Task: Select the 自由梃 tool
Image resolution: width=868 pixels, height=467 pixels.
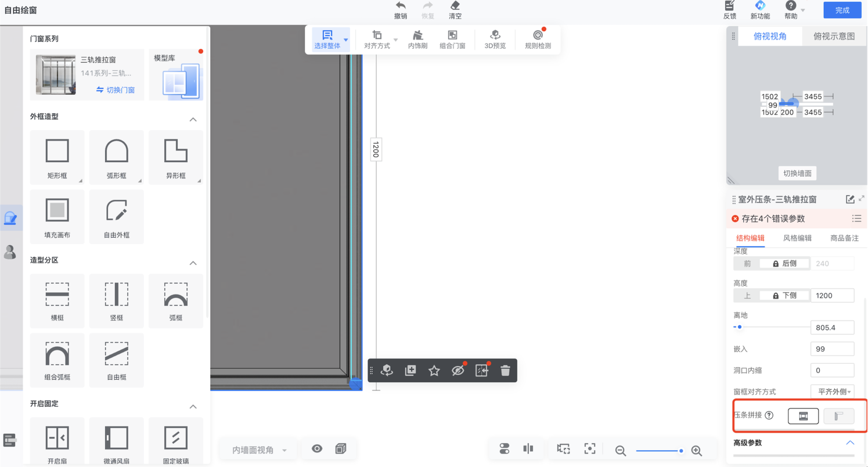Action: pos(117,360)
